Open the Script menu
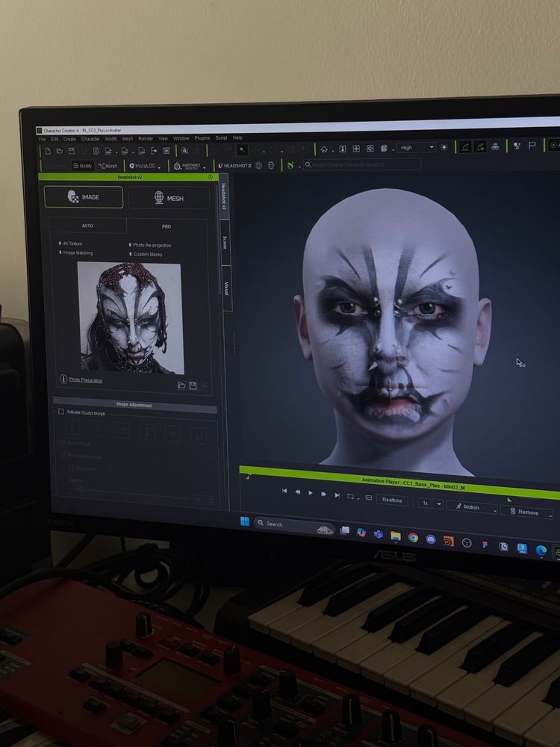The width and height of the screenshot is (560, 747). click(x=222, y=137)
